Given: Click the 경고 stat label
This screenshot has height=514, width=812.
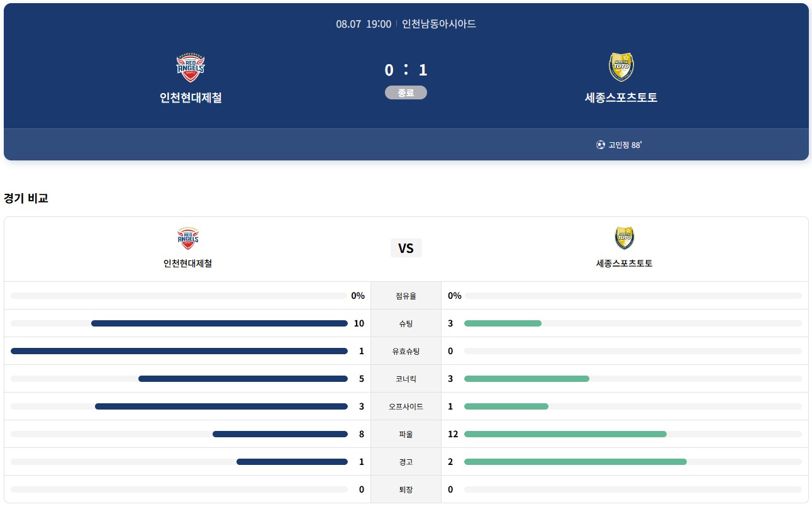Looking at the screenshot, I should 406,462.
